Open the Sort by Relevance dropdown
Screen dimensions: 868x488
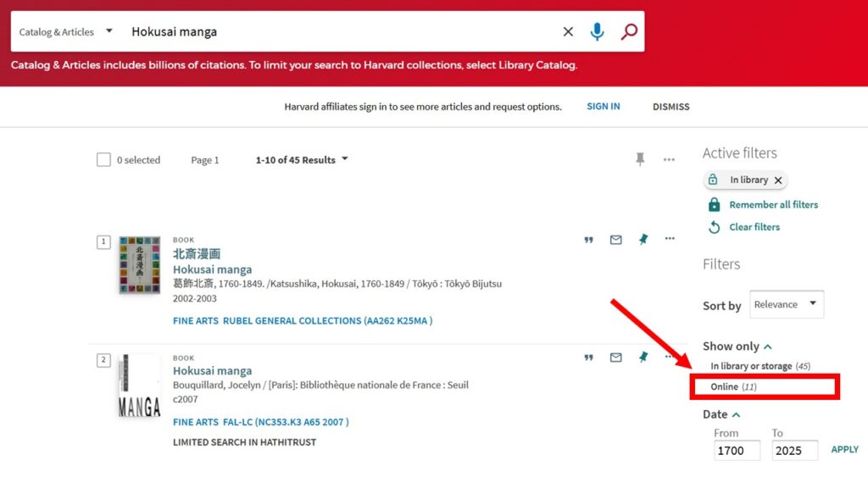point(787,304)
